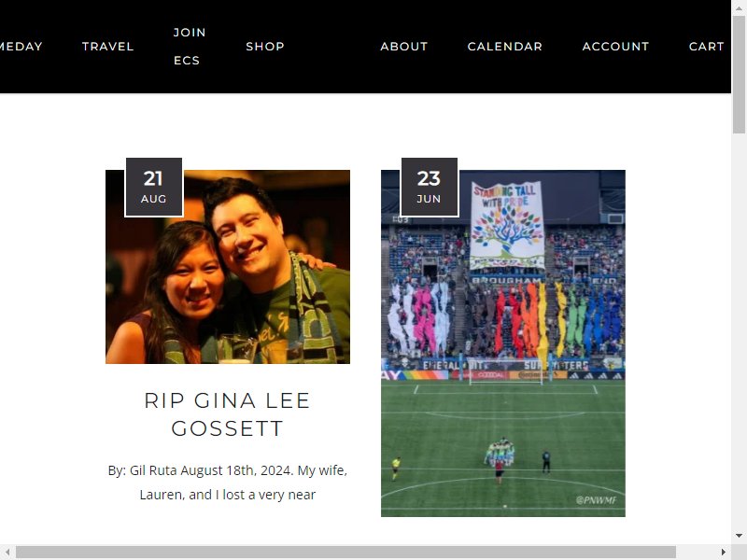This screenshot has height=560, width=747.
Task: Select the partially visible Gameday menu item
Action: (21, 46)
